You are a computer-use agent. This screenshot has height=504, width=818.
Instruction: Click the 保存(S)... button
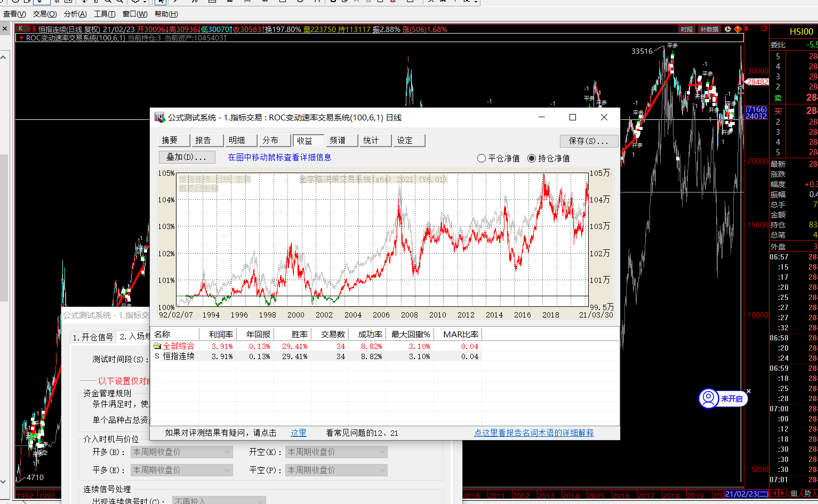pos(589,141)
